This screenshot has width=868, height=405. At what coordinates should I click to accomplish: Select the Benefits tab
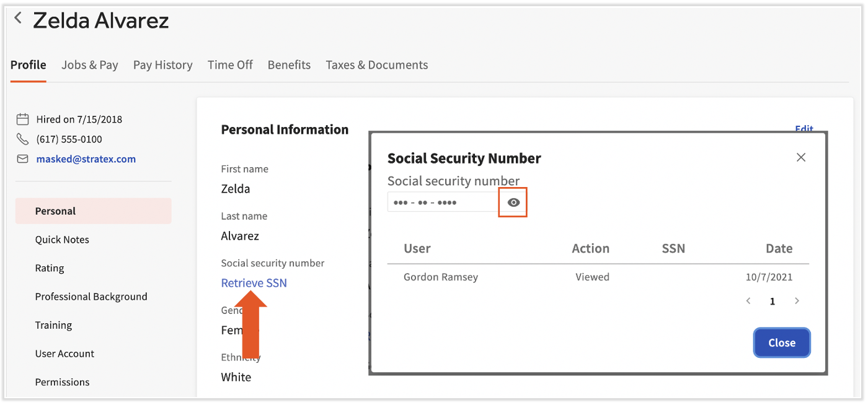(x=289, y=65)
